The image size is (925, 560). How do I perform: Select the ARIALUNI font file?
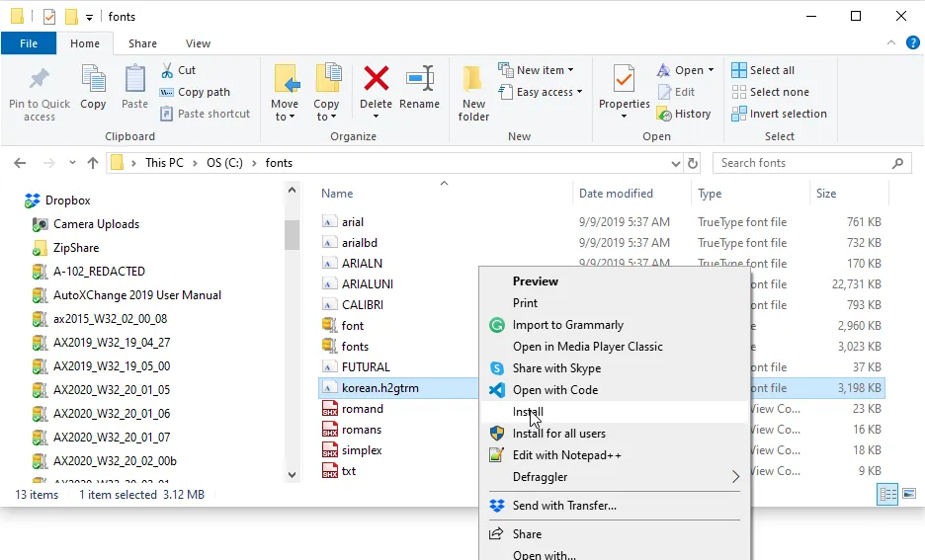click(358, 284)
